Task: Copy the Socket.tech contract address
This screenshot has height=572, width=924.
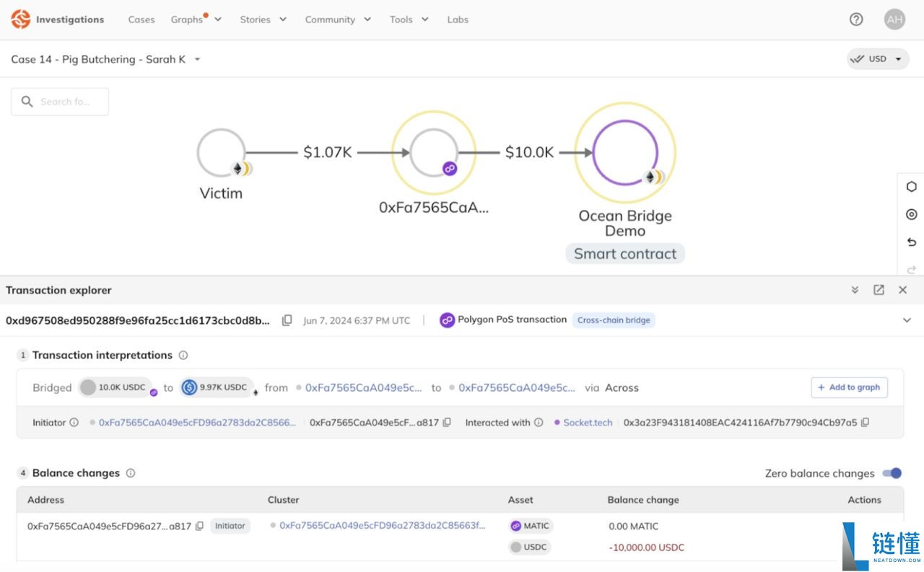Action: point(865,423)
